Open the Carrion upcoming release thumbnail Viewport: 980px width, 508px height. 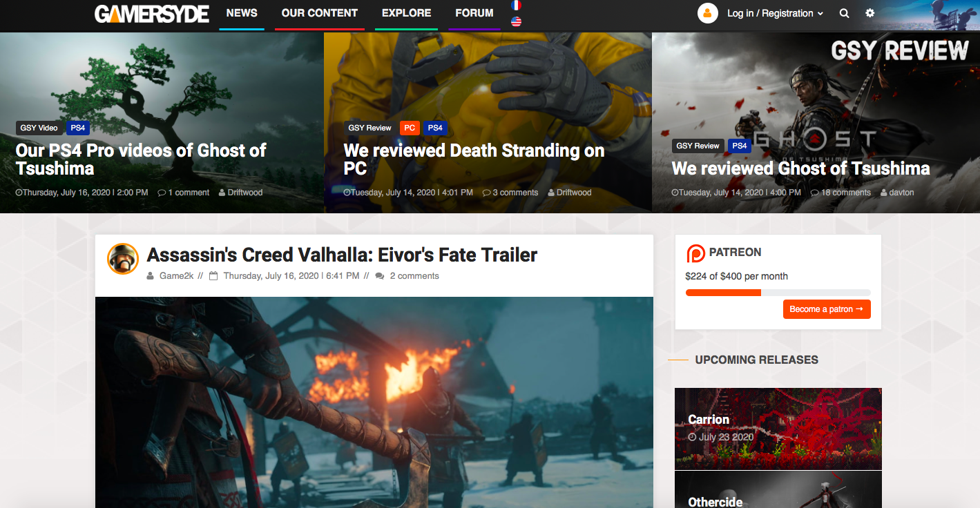[778, 429]
